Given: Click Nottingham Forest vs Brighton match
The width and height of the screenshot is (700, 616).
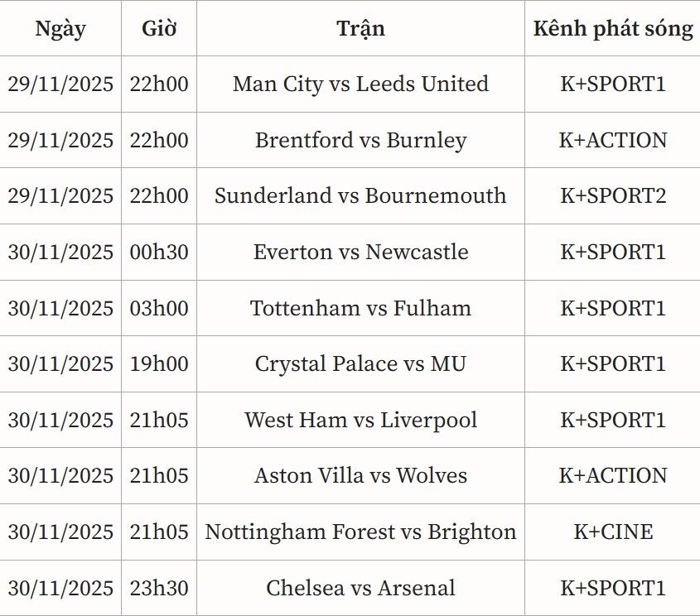Looking at the screenshot, I should (x=360, y=532).
